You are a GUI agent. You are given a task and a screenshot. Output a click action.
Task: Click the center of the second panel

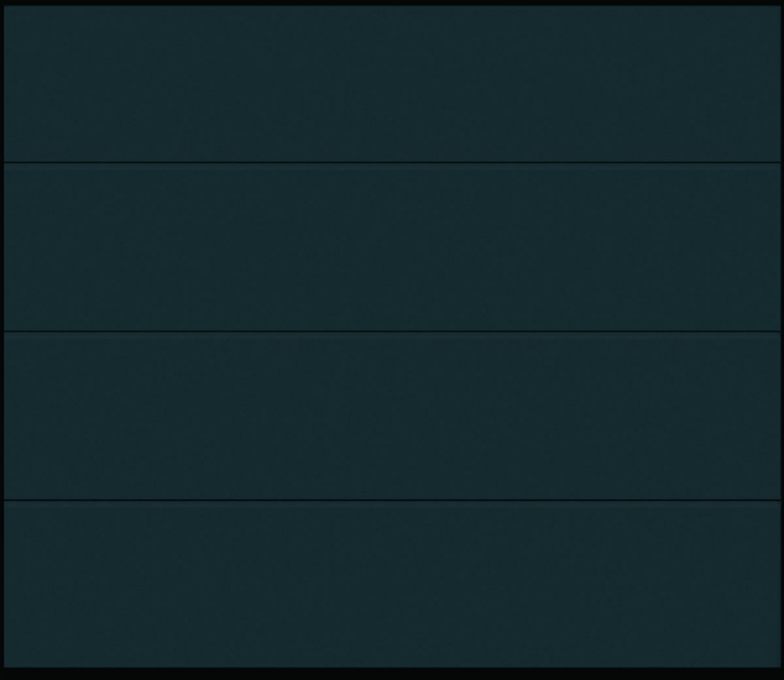(392, 247)
